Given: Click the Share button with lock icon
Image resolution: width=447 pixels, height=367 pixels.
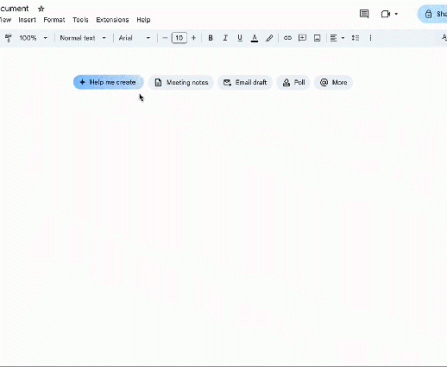Looking at the screenshot, I should pyautogui.click(x=433, y=14).
